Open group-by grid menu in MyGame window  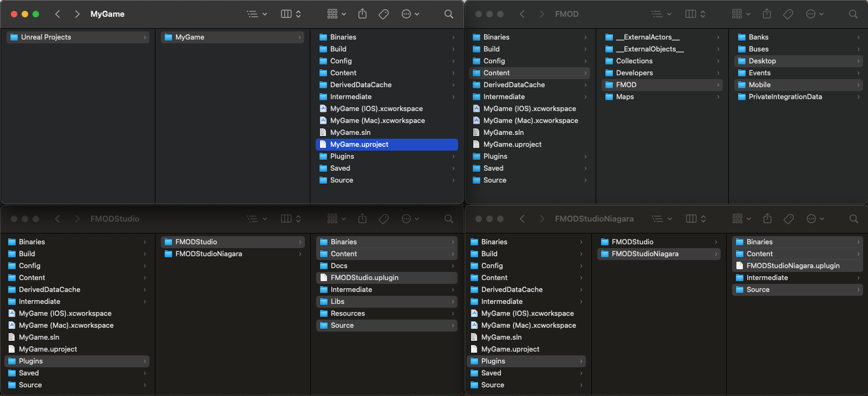pyautogui.click(x=336, y=14)
